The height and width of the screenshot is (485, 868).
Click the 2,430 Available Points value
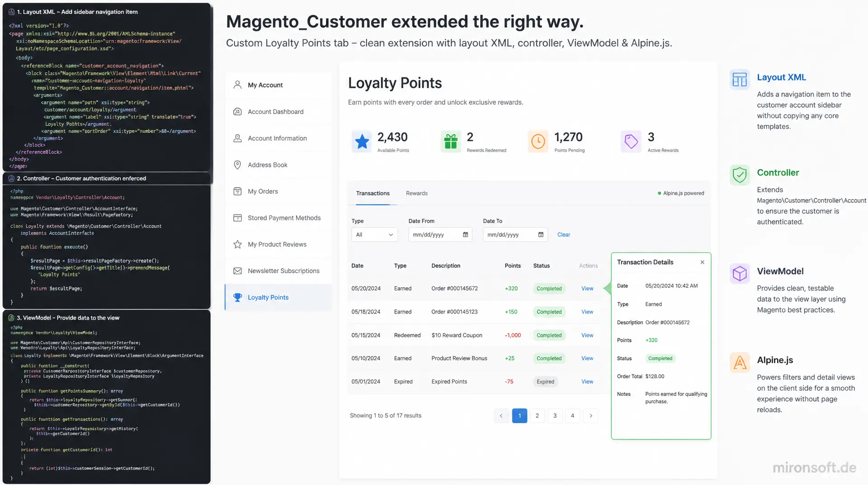pyautogui.click(x=392, y=137)
